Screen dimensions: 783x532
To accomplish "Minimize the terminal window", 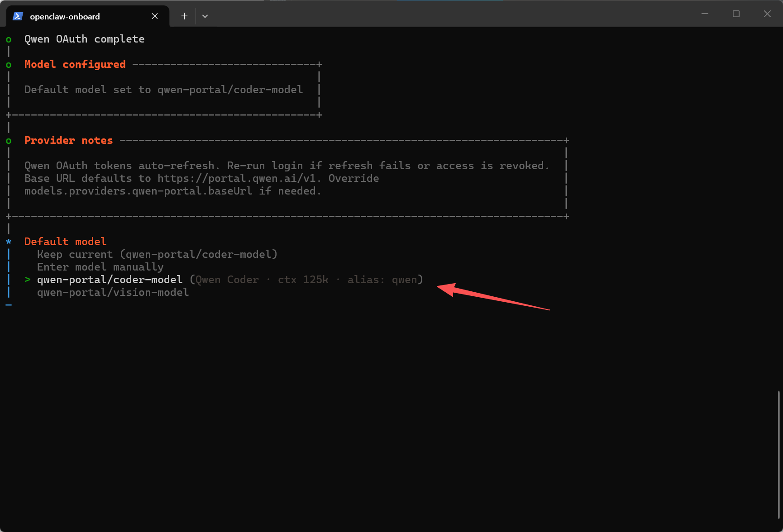I will pos(705,14).
